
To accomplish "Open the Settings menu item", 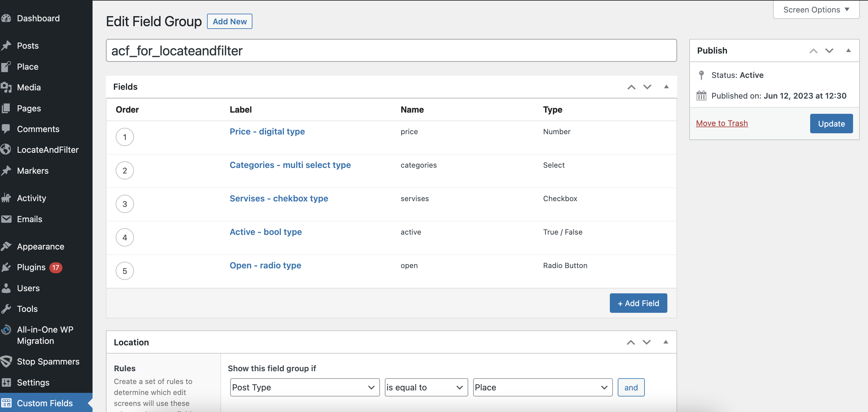I will point(33,382).
